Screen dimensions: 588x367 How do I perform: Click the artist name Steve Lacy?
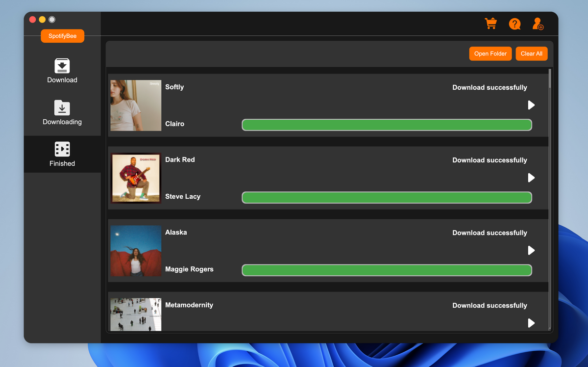[x=183, y=196]
